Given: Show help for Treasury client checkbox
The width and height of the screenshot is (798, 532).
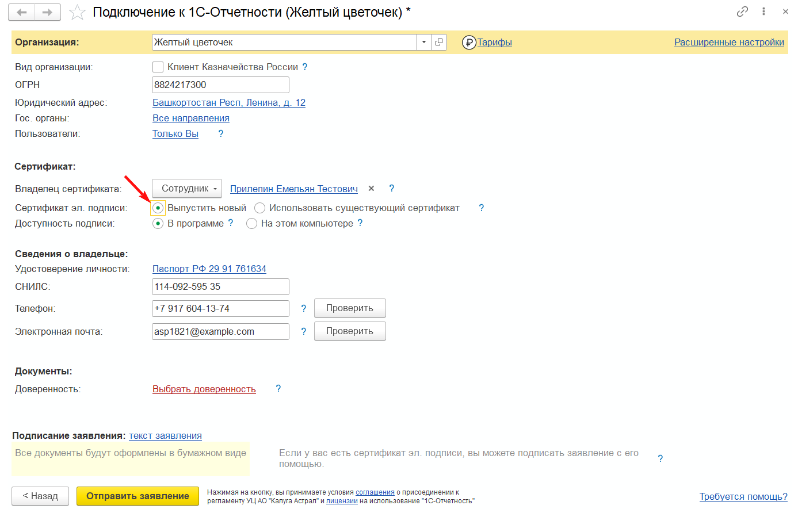Looking at the screenshot, I should pos(305,67).
